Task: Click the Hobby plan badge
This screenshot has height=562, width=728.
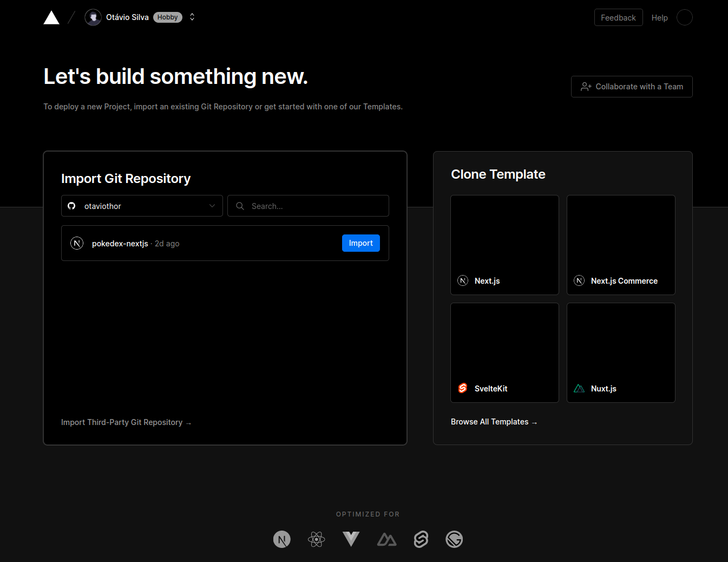Action: click(168, 17)
